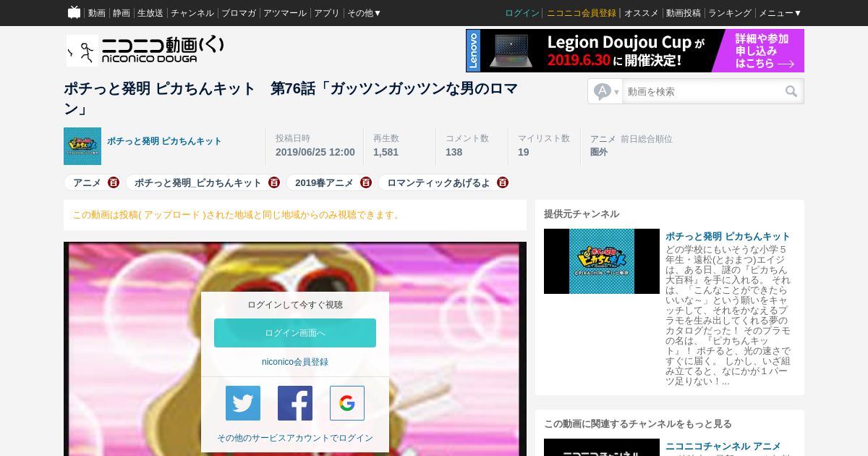Click the ranking value 圏外
Screen dimensions: 868x456
tap(599, 152)
